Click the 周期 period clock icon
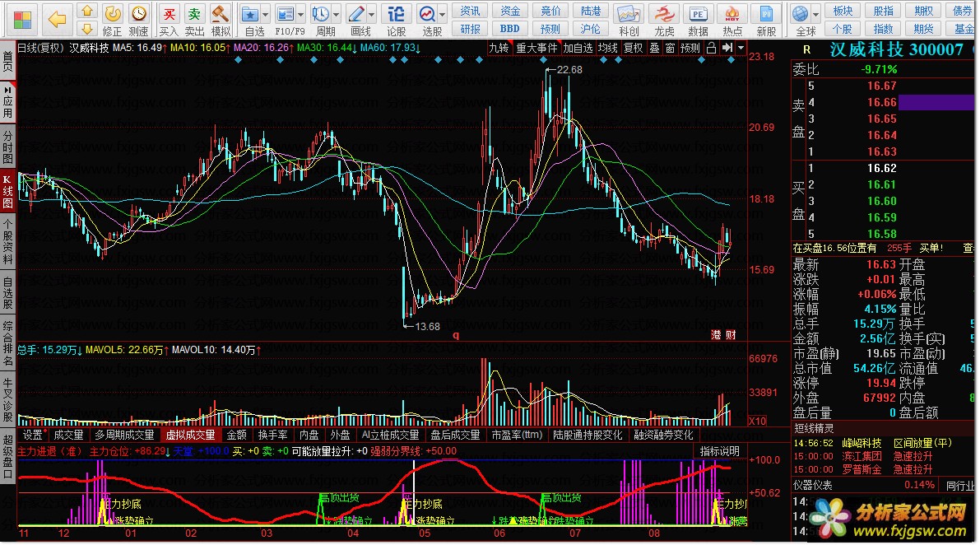 pyautogui.click(x=321, y=14)
